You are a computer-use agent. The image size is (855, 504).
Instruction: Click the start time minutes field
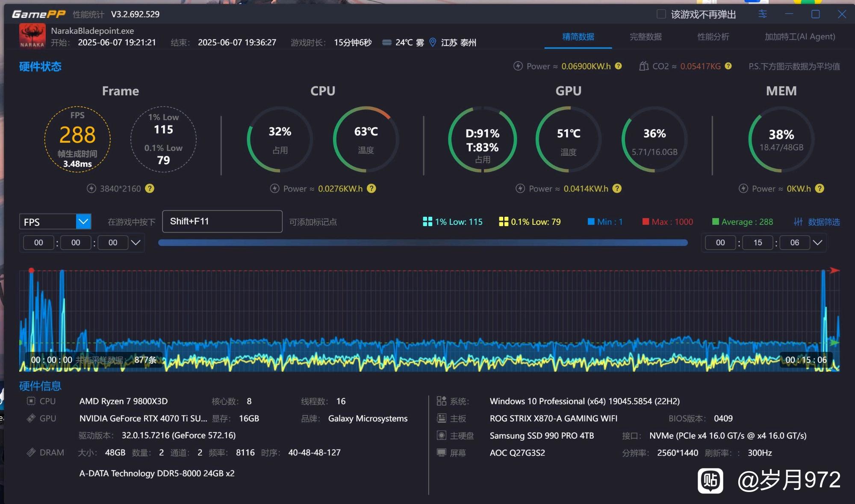click(76, 242)
